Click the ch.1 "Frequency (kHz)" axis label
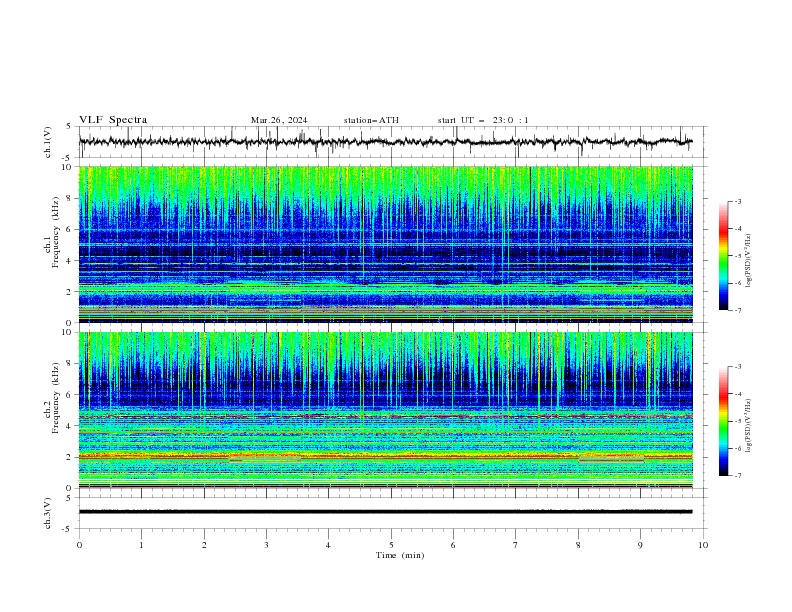792x612 pixels. pos(56,232)
